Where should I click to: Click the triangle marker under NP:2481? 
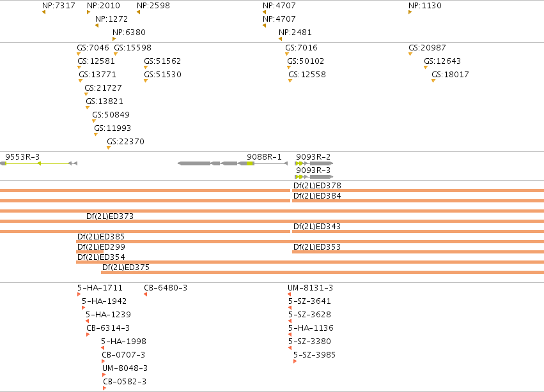click(281, 39)
